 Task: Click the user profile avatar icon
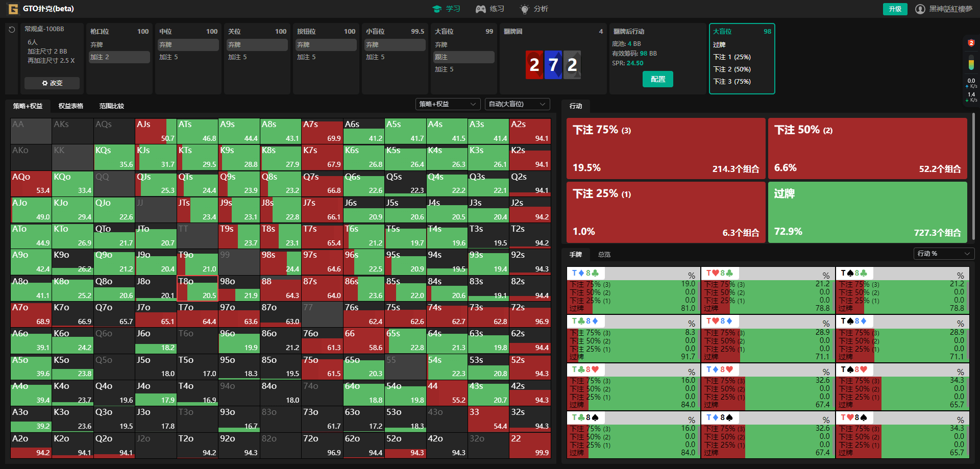click(920, 9)
